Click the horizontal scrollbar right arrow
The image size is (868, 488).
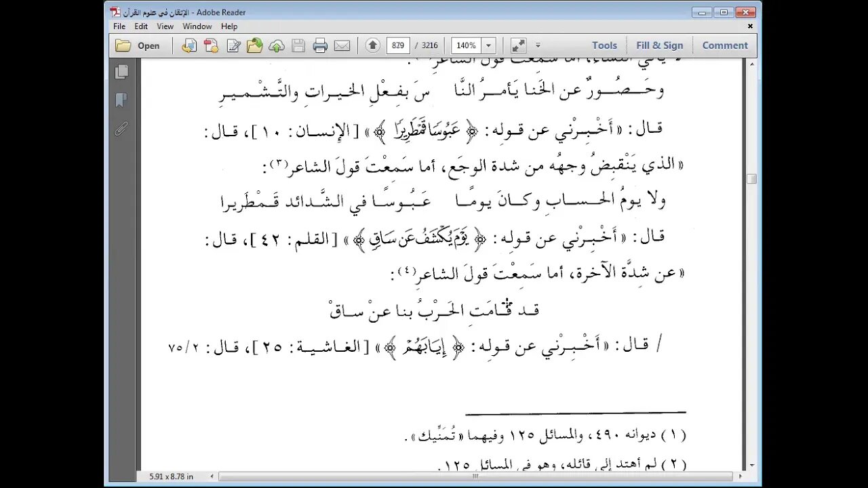point(739,476)
